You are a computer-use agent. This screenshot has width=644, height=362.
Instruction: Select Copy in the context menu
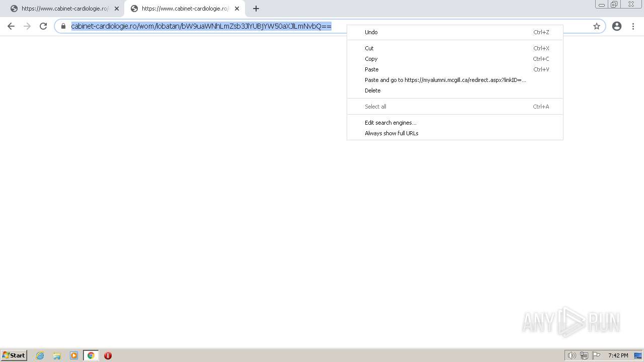pos(455,59)
